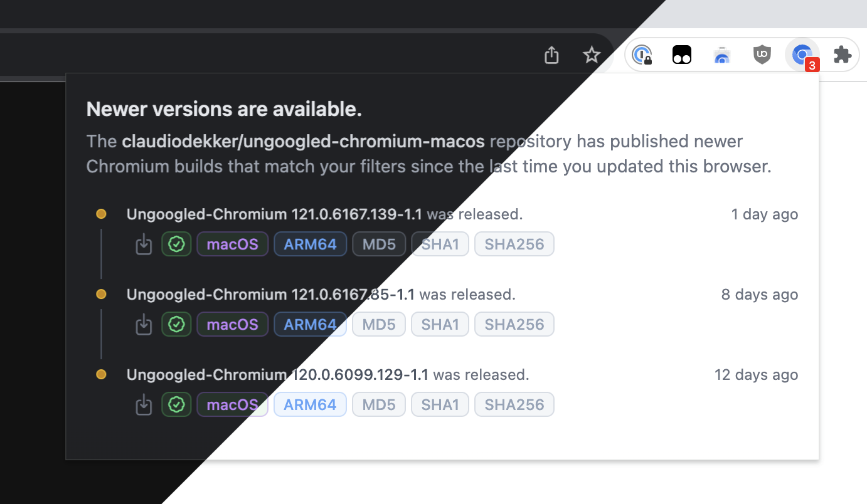Click verified checkmark for 121.0.6167.139-1.1 release

tap(176, 244)
